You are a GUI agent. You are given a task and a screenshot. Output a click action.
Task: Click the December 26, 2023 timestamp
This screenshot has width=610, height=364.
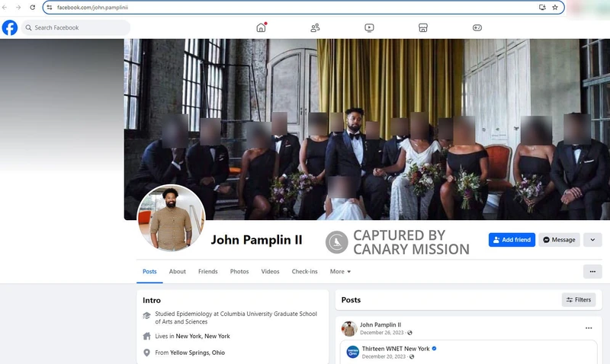coord(382,333)
